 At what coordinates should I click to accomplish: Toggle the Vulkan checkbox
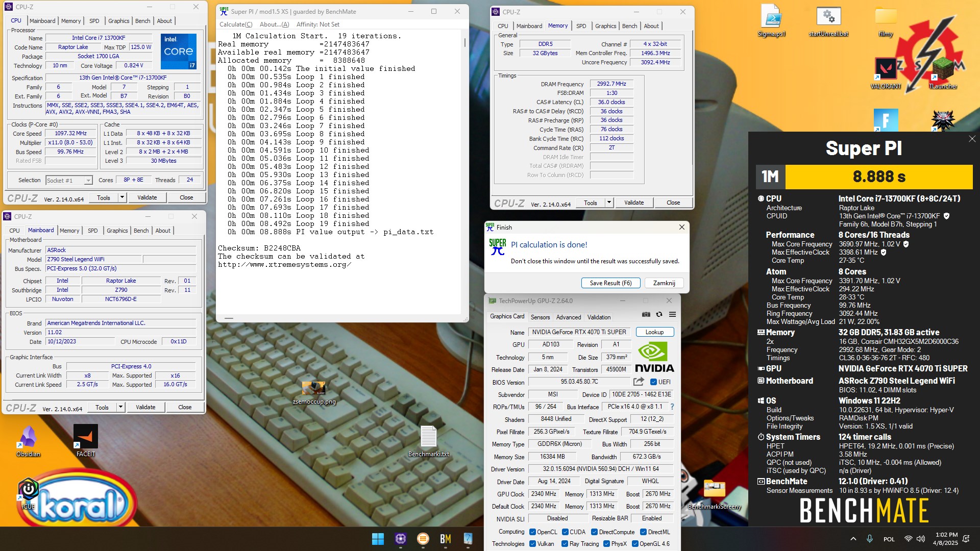point(532,544)
